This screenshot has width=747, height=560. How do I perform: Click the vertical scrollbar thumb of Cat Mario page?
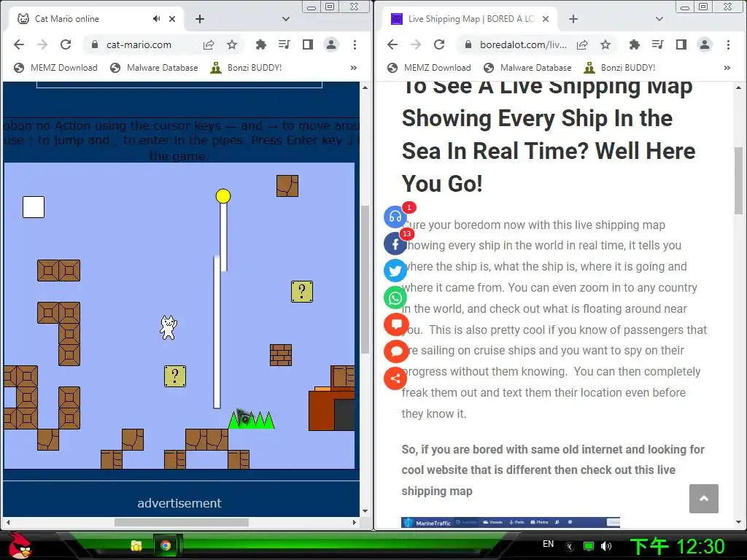click(365, 279)
